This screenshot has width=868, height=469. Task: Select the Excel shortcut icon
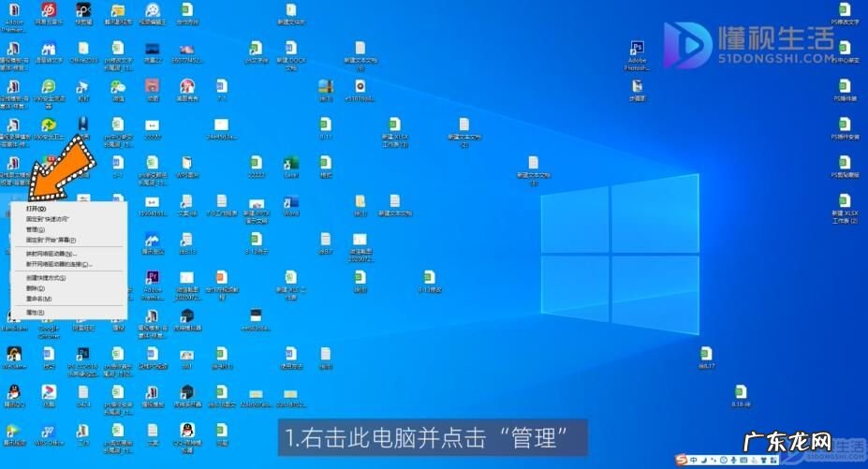tap(290, 163)
